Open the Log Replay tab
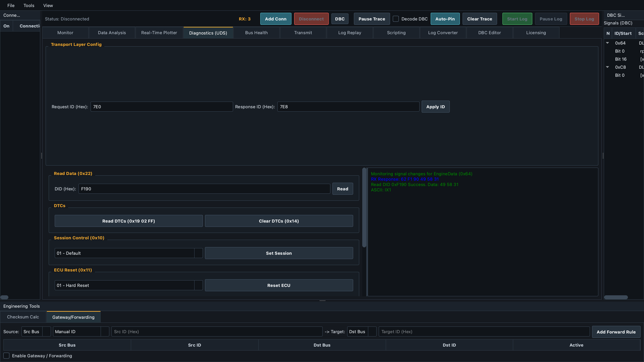This screenshot has width=644, height=362. pos(350,33)
